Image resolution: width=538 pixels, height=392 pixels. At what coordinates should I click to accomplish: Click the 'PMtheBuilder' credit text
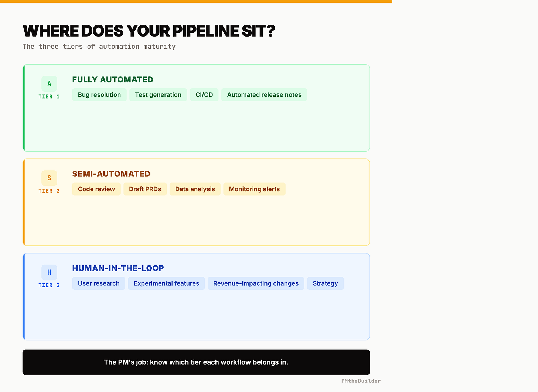[x=361, y=381]
